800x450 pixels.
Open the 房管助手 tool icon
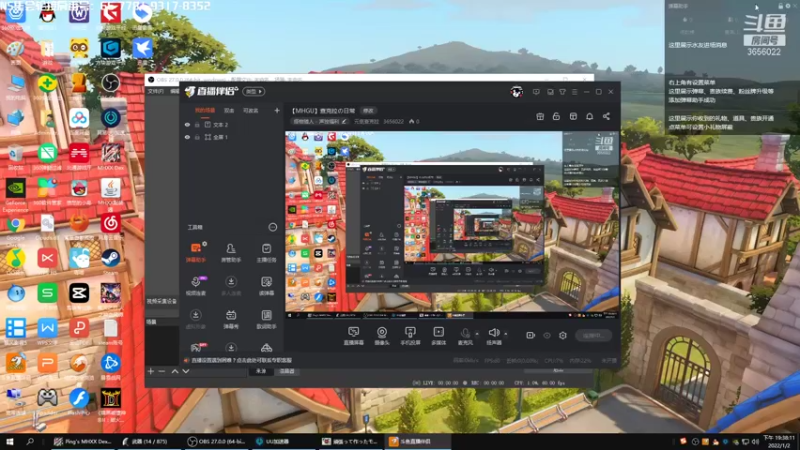pos(231,252)
